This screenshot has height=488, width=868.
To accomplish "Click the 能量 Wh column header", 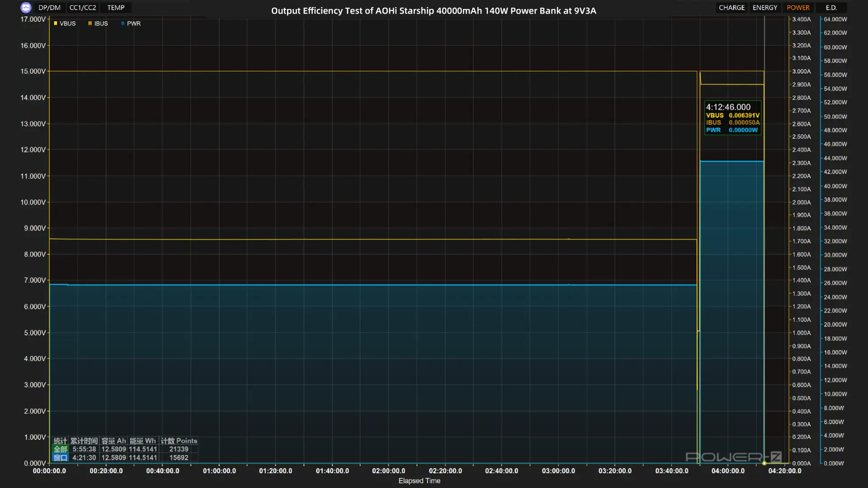I will tap(143, 441).
